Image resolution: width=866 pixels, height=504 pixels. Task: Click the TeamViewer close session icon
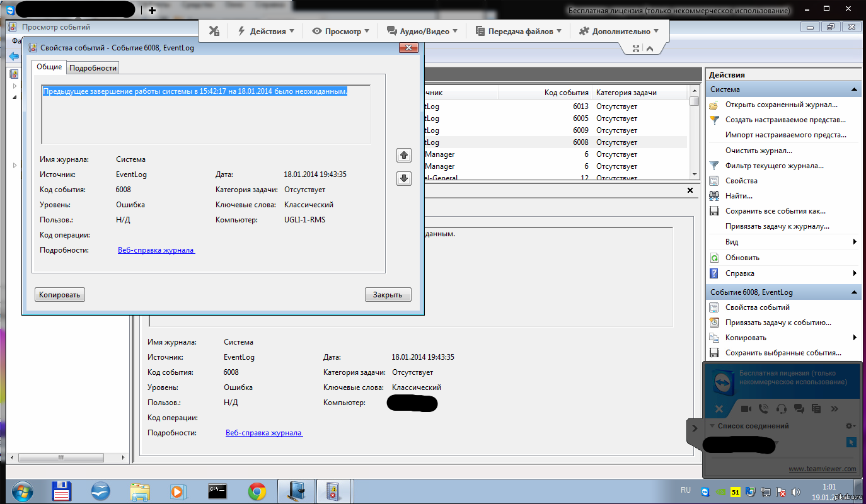(719, 409)
